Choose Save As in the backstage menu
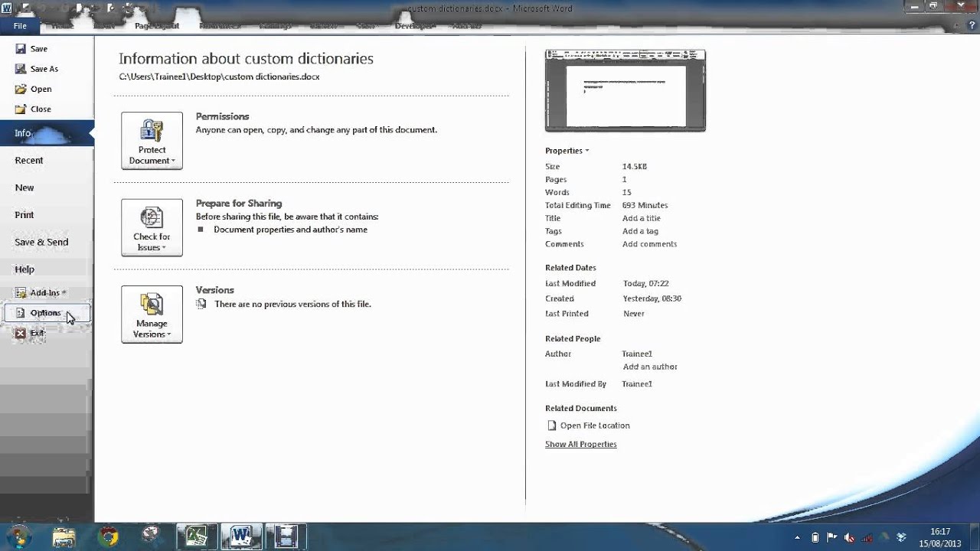This screenshot has height=551, width=980. coord(36,69)
